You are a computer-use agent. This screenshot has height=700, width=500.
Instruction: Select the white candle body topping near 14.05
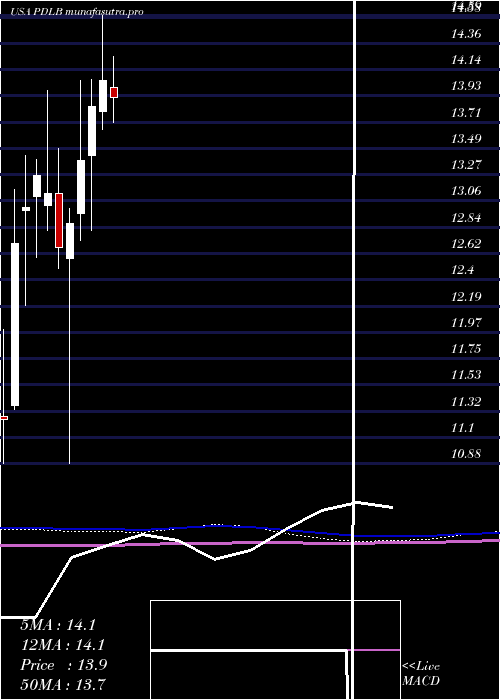click(x=103, y=96)
